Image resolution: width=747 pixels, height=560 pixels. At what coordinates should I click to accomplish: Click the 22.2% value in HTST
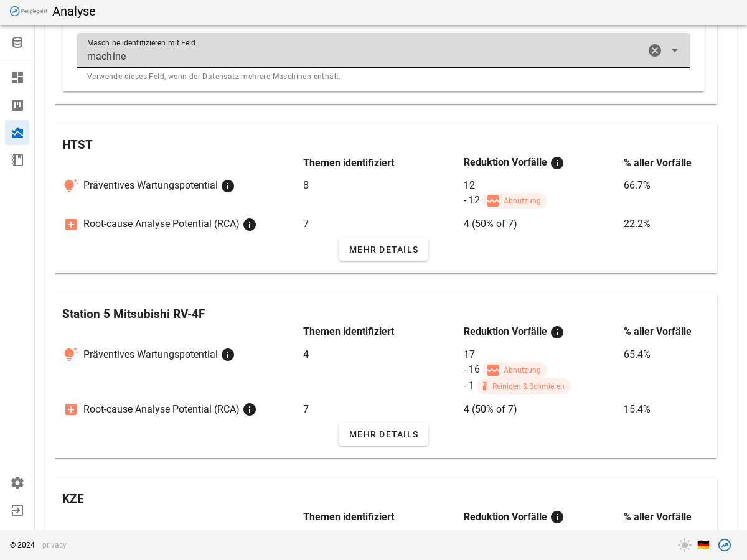tap(637, 224)
